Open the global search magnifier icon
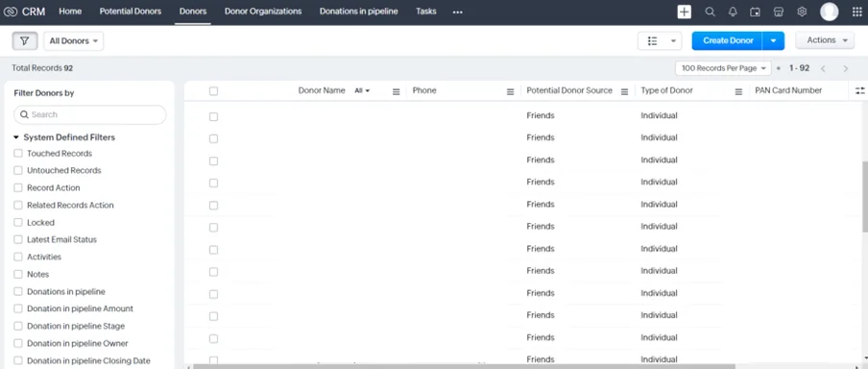The width and height of the screenshot is (868, 369). pos(710,12)
